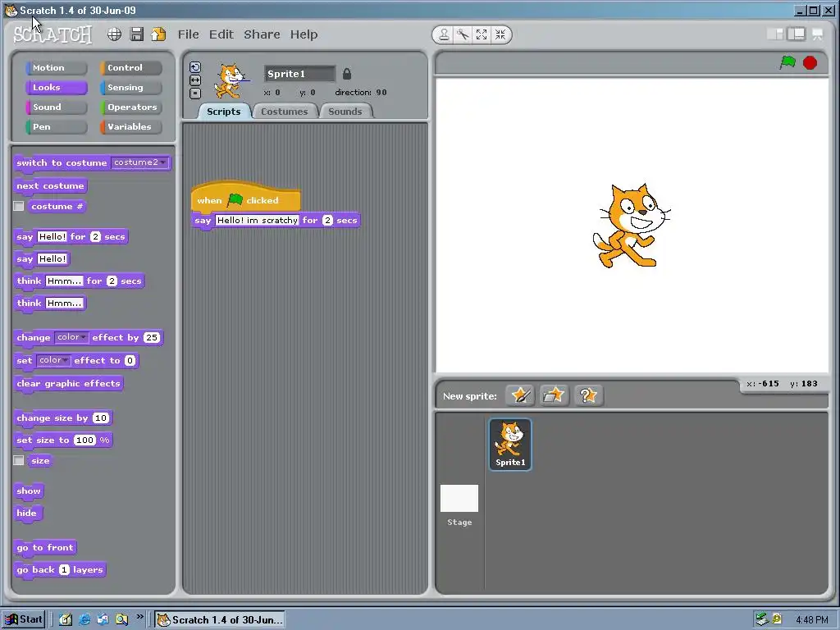Image resolution: width=840 pixels, height=630 pixels.
Task: Choose new sprite from file
Action: (x=554, y=396)
